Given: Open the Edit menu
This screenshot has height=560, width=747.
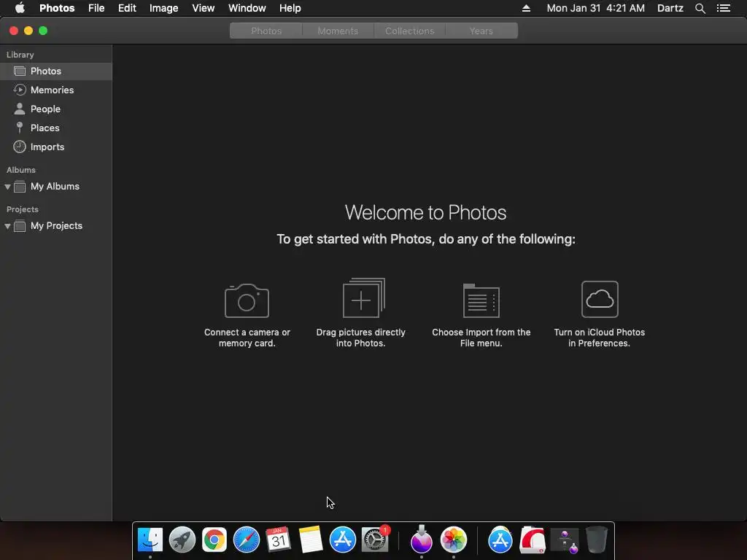Looking at the screenshot, I should pyautogui.click(x=127, y=8).
